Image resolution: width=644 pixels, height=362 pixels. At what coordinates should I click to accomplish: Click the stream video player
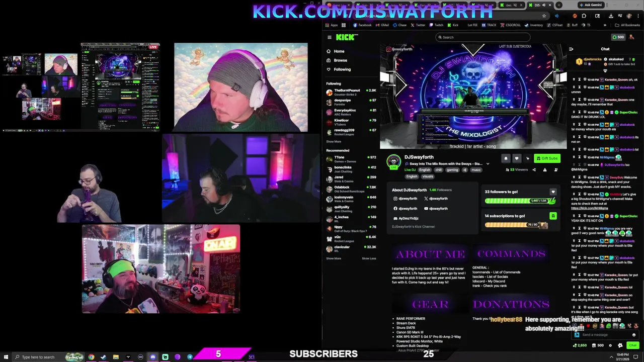(473, 97)
